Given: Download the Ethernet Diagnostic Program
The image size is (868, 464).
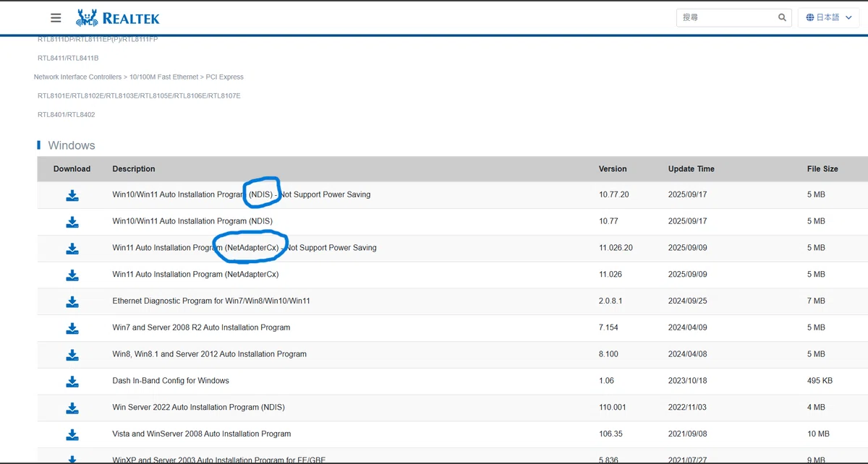Looking at the screenshot, I should 72,301.
